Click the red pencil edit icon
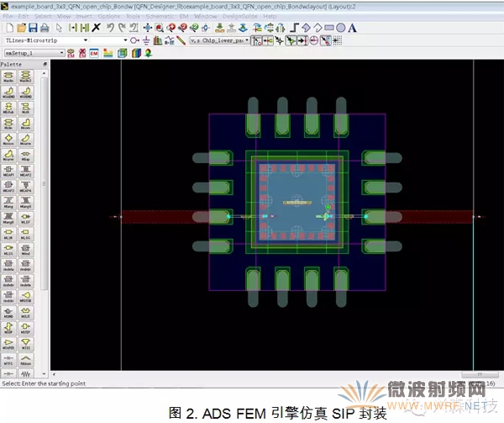Screen dimensions: 504x423 coord(181,40)
